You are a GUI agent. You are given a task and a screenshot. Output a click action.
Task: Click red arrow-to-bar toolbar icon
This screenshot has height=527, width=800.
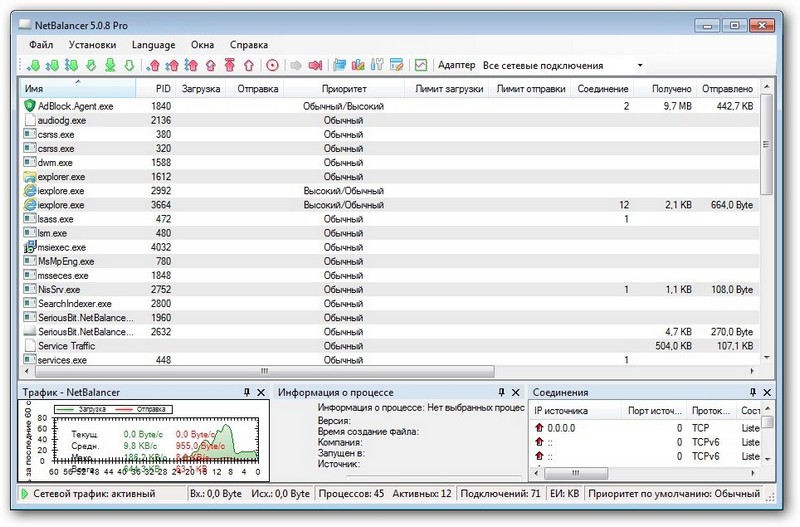tap(316, 65)
